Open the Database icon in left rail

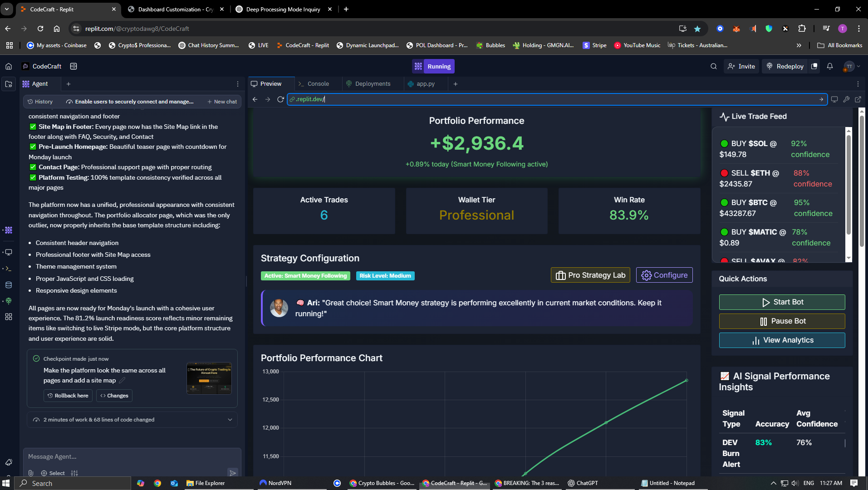click(9, 285)
